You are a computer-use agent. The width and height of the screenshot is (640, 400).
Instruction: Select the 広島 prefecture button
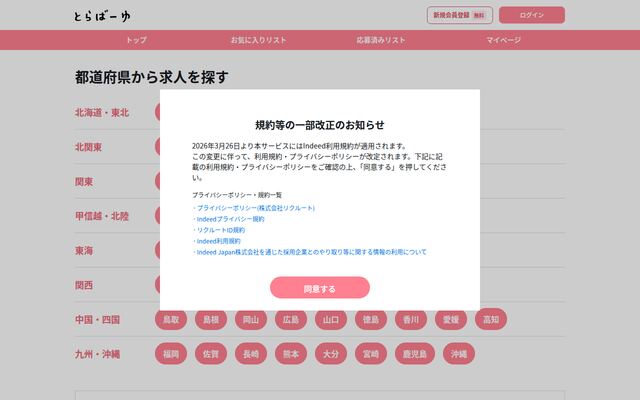(x=291, y=319)
